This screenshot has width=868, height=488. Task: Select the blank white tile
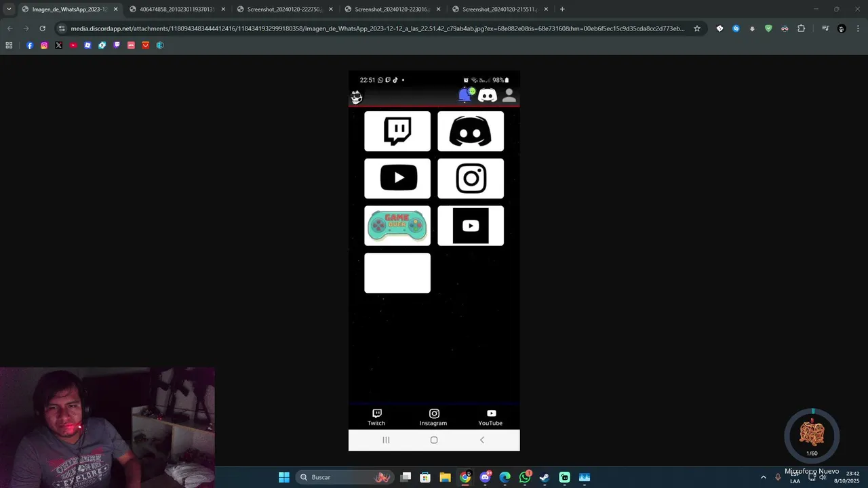click(x=397, y=273)
